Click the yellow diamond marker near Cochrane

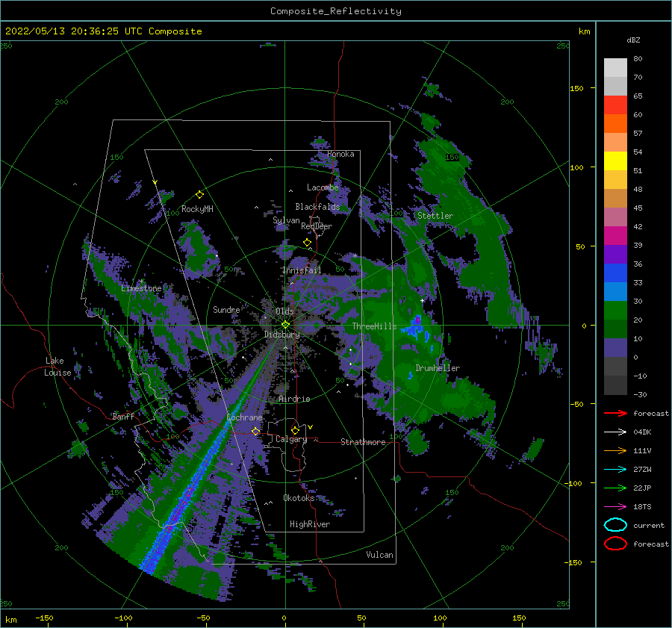[255, 432]
